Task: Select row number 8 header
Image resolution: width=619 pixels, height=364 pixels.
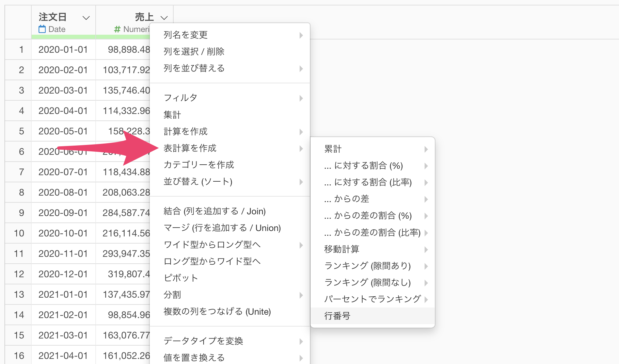Action: coord(21,193)
